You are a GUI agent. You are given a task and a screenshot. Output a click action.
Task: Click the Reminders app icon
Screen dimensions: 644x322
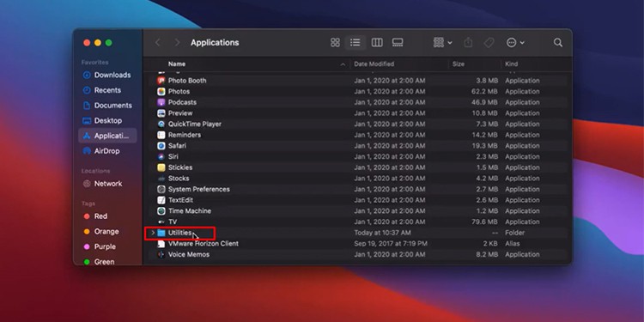point(161,135)
